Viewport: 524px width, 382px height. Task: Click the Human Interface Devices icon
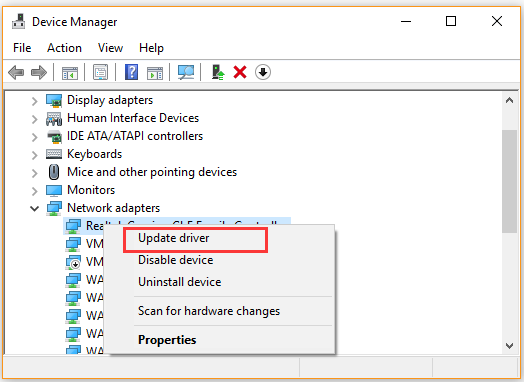(54, 118)
